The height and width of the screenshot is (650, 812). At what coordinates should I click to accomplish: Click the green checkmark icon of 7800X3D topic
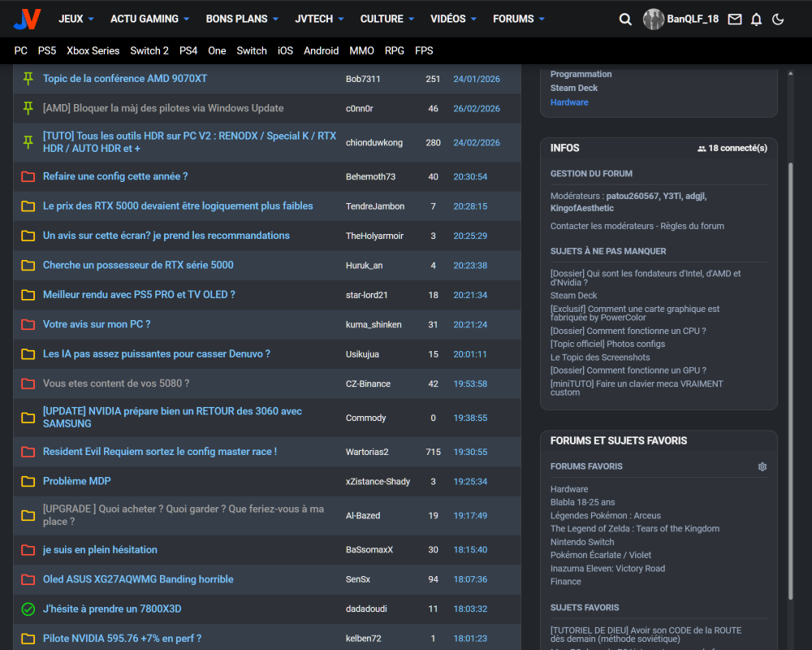coord(28,609)
